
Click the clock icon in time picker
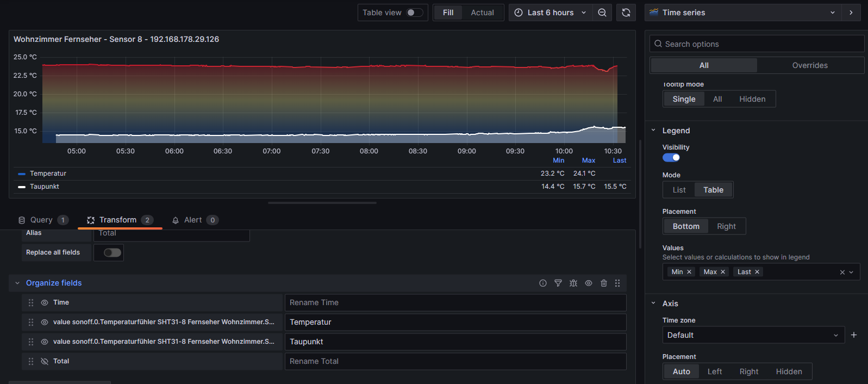(x=519, y=13)
